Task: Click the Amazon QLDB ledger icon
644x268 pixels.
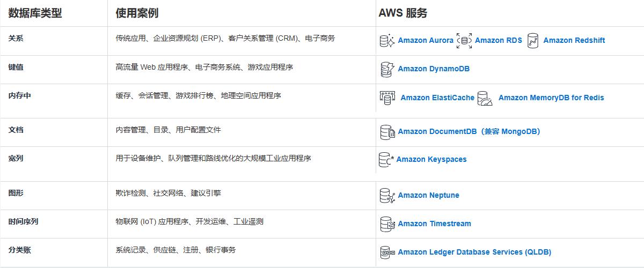Action: (387, 252)
